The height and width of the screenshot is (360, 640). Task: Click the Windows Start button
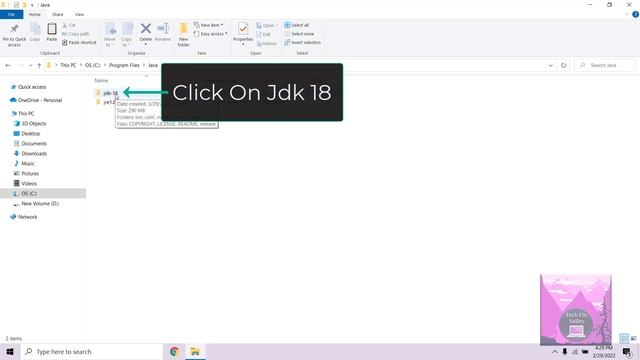tap(10, 352)
